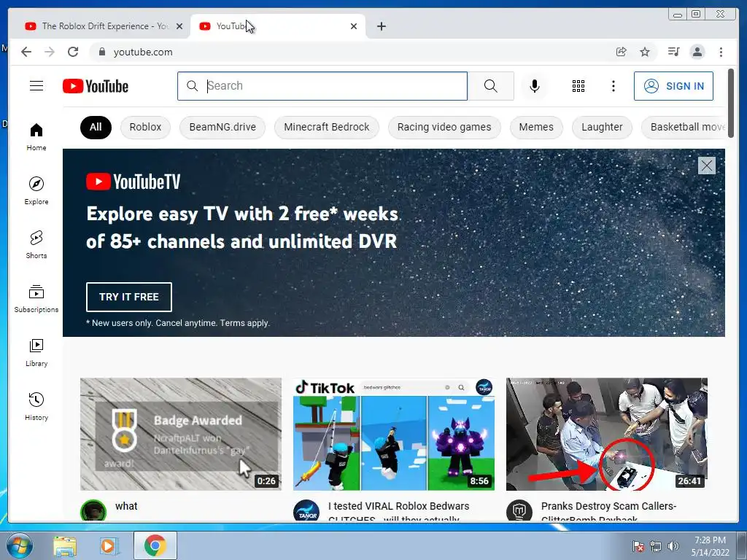
Task: Open Badge Awarded video thumbnail
Action: coord(181,434)
